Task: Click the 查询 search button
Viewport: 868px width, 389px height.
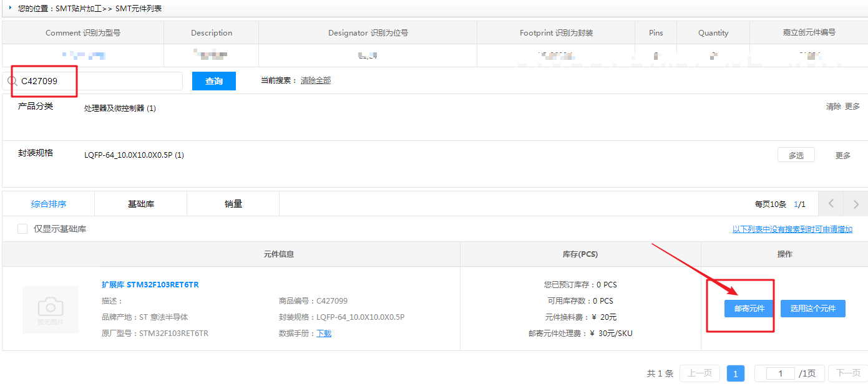Action: 213,81
